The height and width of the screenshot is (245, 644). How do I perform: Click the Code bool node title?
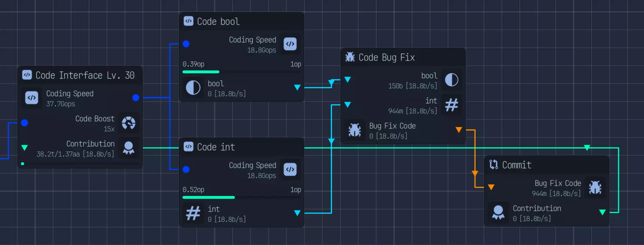[218, 22]
